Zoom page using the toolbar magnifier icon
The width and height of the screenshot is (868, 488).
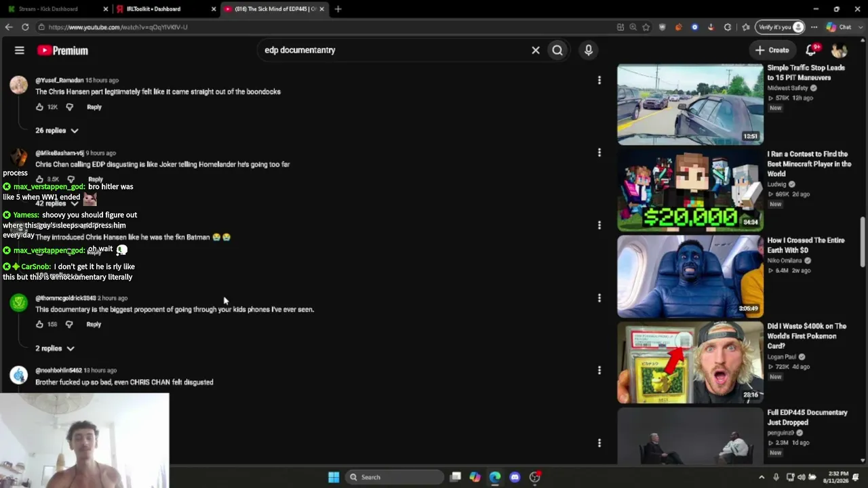(x=633, y=27)
